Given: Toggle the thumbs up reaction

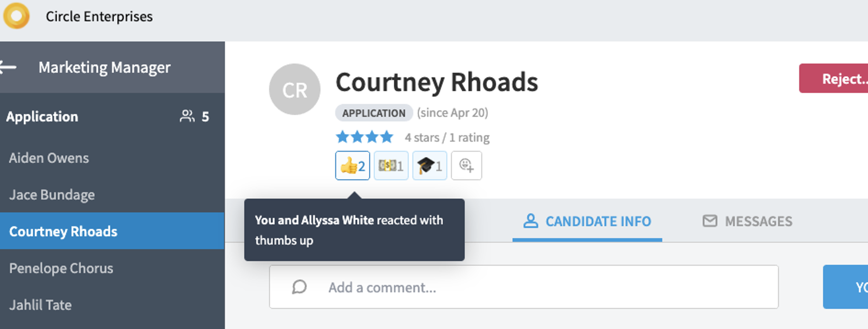Looking at the screenshot, I should click(x=352, y=166).
